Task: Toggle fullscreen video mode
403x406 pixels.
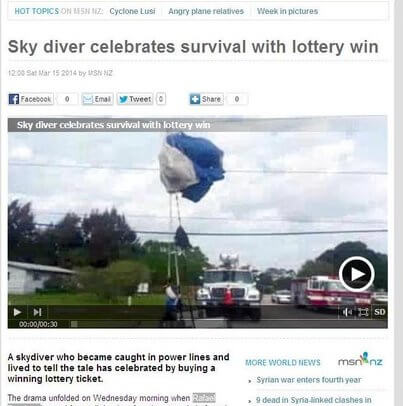Action: [363, 312]
